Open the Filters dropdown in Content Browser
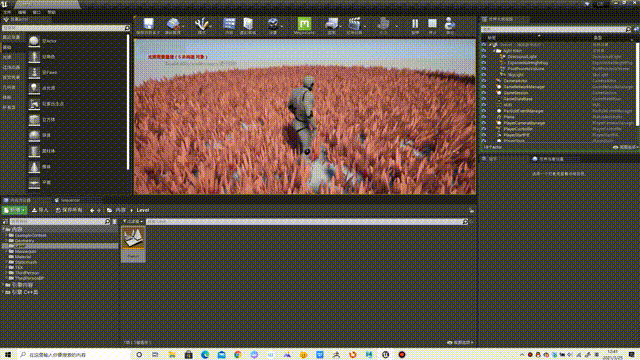This screenshot has height=360, width=640. pos(132,222)
